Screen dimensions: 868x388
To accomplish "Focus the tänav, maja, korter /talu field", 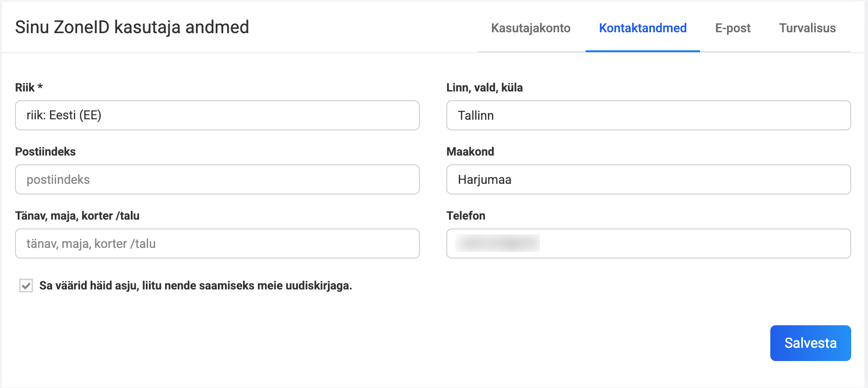I will click(217, 243).
